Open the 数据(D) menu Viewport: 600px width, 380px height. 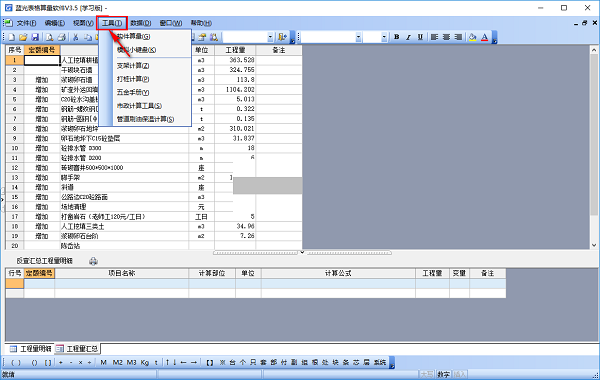tap(140, 23)
